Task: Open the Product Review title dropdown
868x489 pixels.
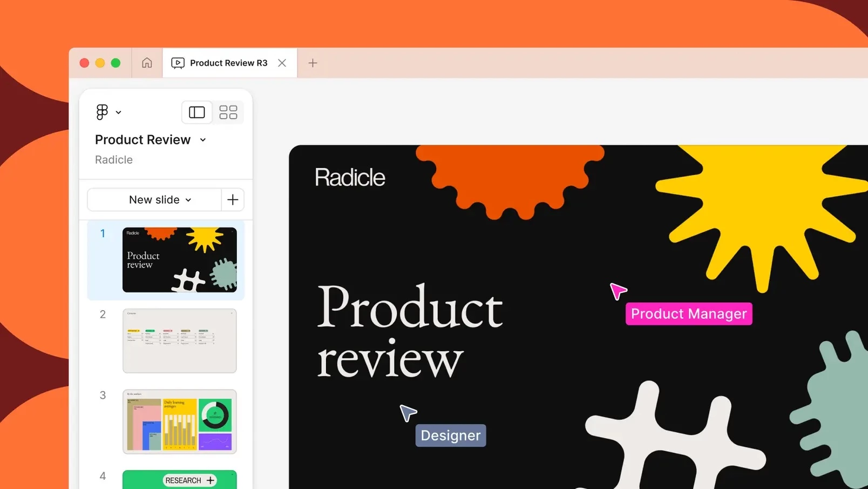Action: [202, 139]
